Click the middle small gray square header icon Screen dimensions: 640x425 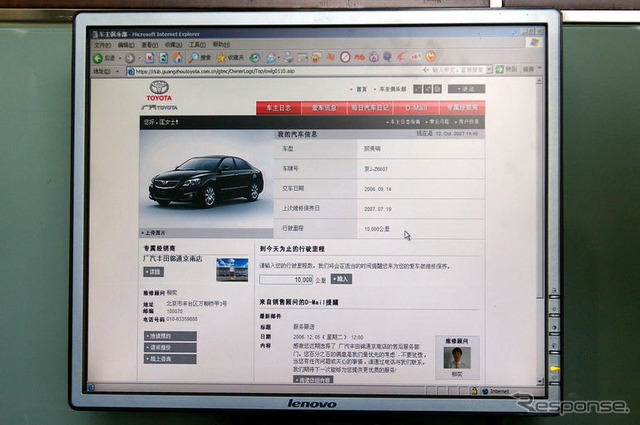[x=427, y=89]
